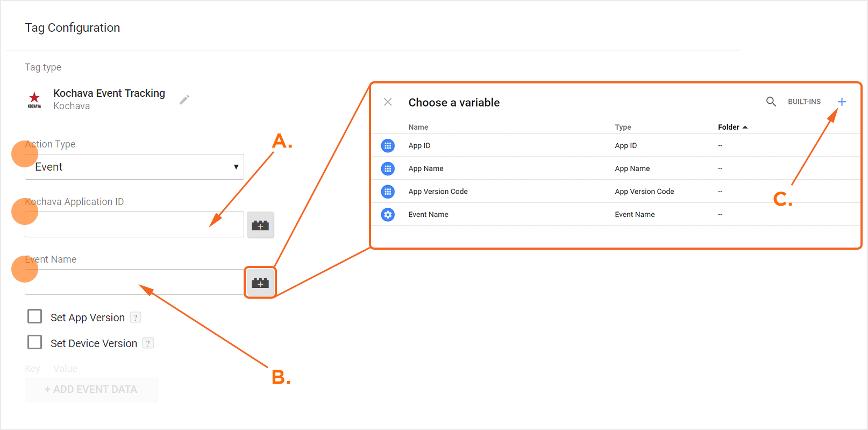
Task: Open variable picker beside Event Name field
Action: (x=260, y=283)
